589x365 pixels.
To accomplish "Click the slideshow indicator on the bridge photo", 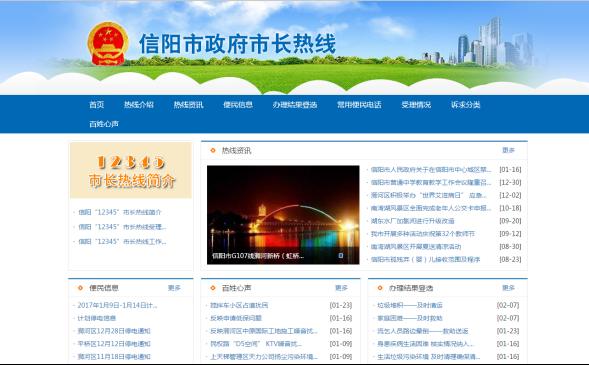I will [341, 255].
